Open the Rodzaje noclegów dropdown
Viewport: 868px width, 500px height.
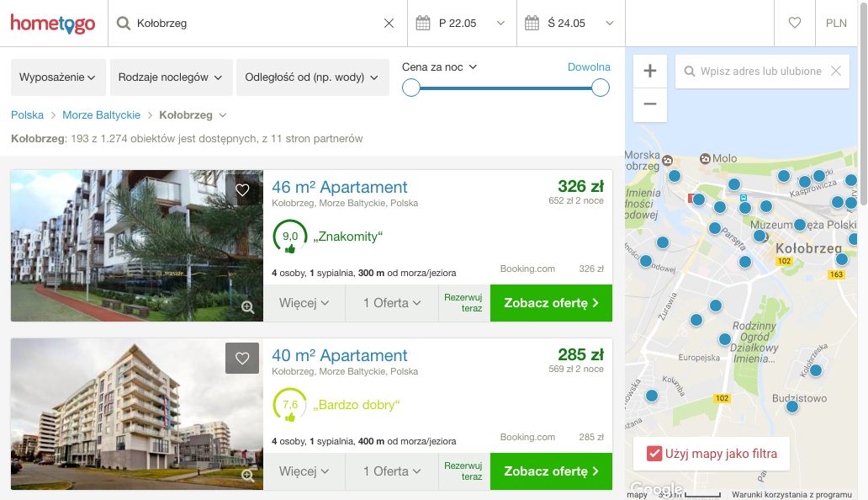[171, 77]
